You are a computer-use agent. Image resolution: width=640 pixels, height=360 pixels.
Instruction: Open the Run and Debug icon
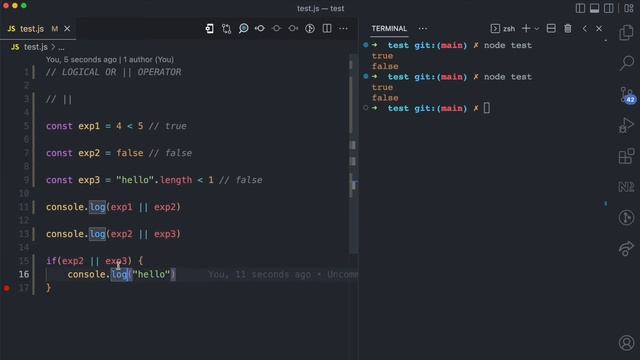pos(626,125)
